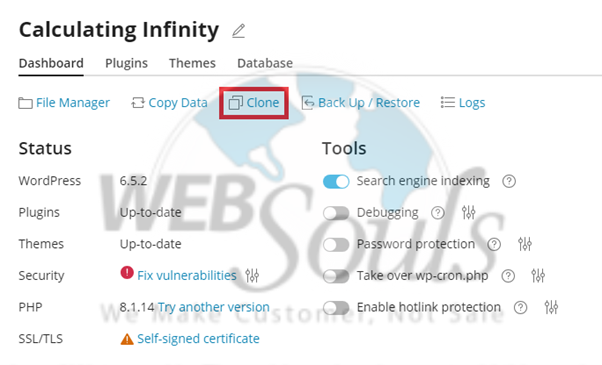
Task: Open settings sliders next to Debugging
Action: point(468,212)
